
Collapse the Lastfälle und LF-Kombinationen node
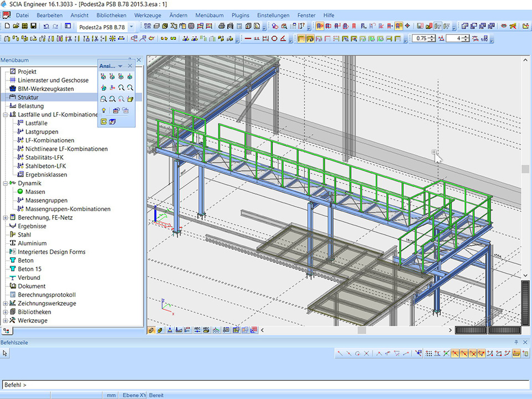point(5,115)
